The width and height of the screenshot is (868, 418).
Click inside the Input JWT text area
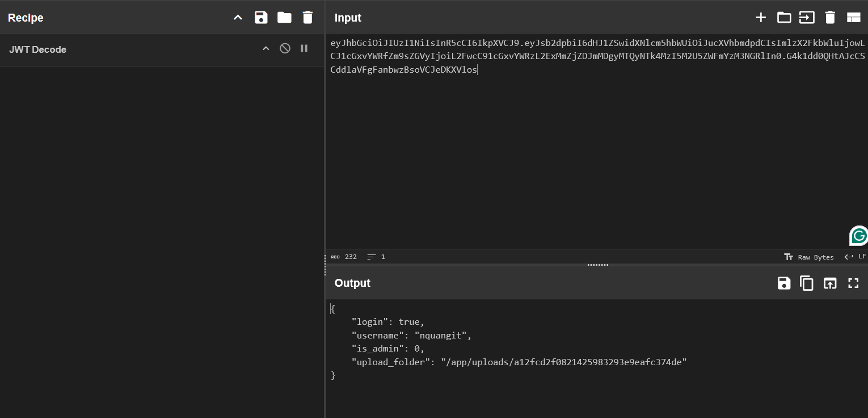coord(597,142)
